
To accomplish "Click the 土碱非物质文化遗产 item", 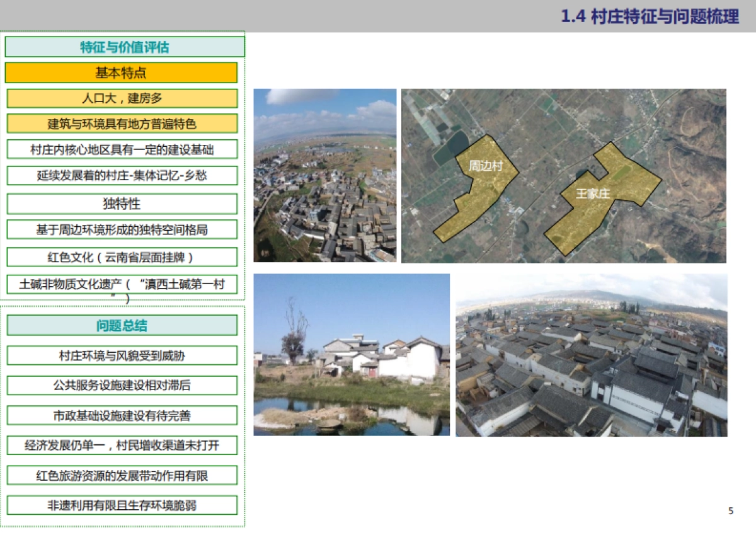I will click(122, 285).
